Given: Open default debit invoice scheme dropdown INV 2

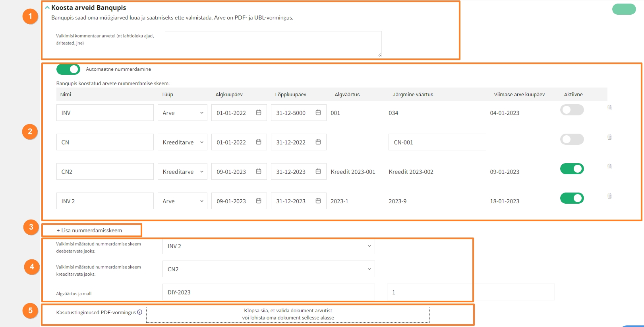Looking at the screenshot, I should [x=269, y=246].
